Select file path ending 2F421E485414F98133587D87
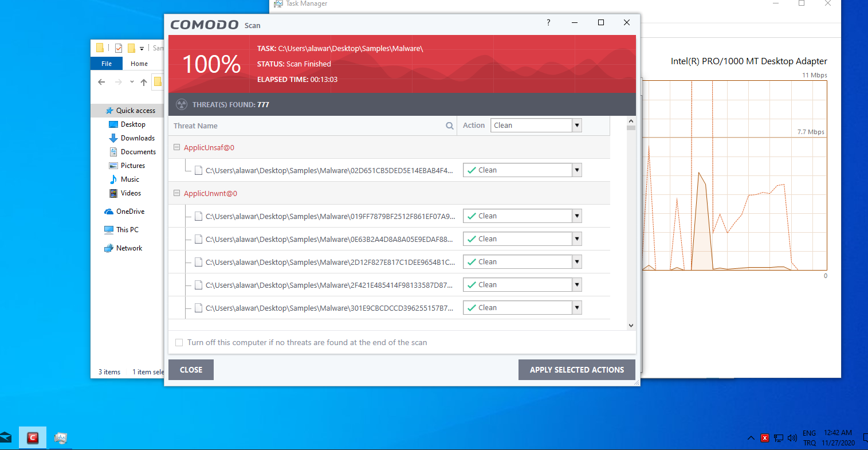 (329, 285)
